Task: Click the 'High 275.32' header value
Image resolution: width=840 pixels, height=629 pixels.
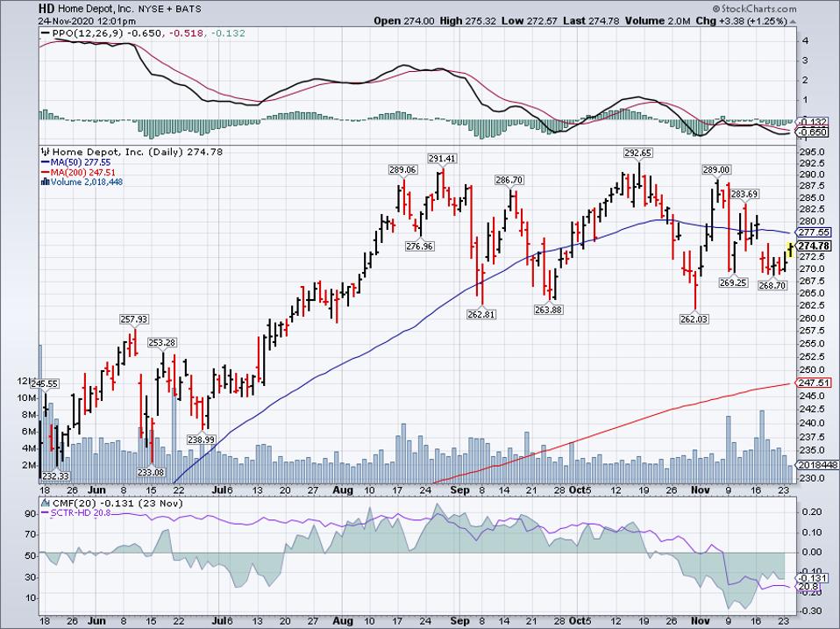Action: pyautogui.click(x=469, y=21)
